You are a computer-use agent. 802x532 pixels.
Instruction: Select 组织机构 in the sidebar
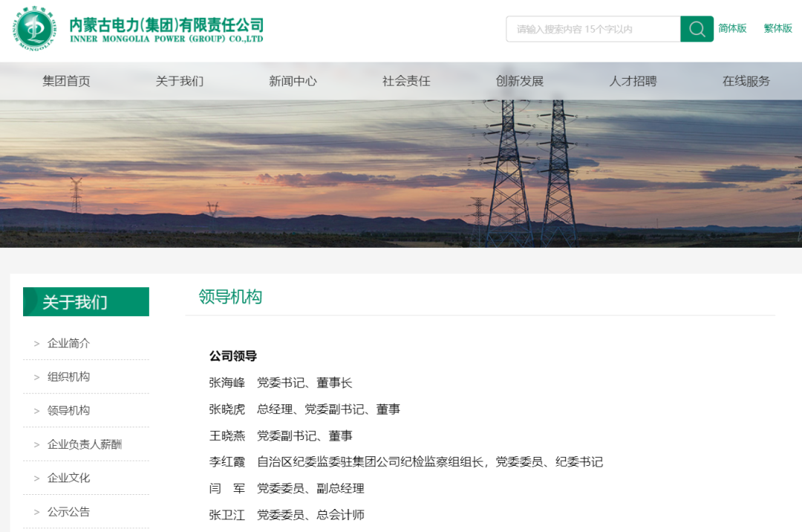point(68,377)
